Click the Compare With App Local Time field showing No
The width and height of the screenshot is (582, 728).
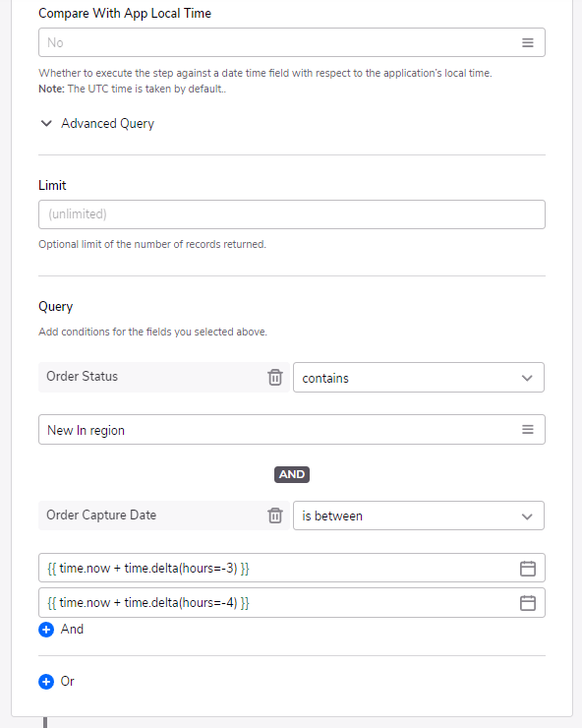point(291,42)
